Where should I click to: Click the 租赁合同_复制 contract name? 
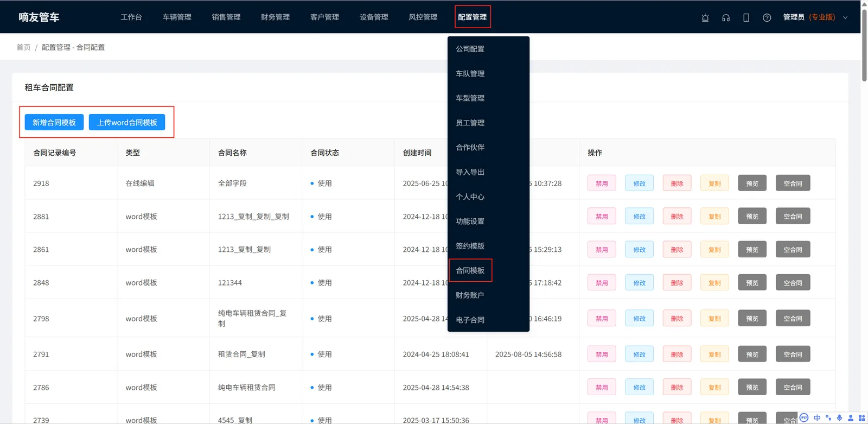click(241, 355)
